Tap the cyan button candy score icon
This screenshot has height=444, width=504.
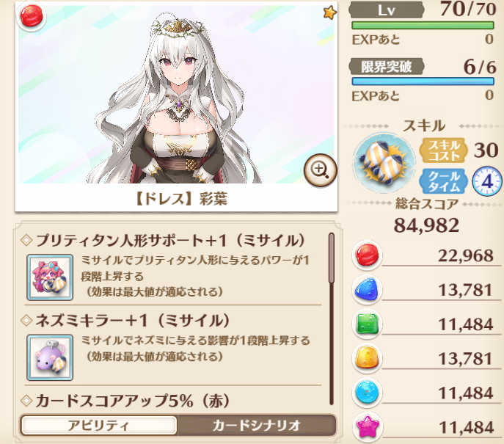367,393
